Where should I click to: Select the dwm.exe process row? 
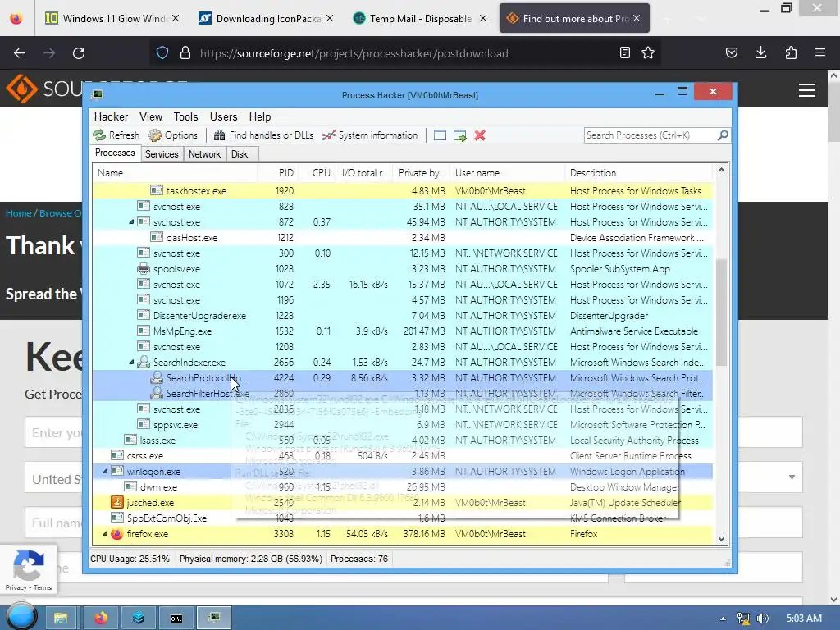(x=404, y=487)
